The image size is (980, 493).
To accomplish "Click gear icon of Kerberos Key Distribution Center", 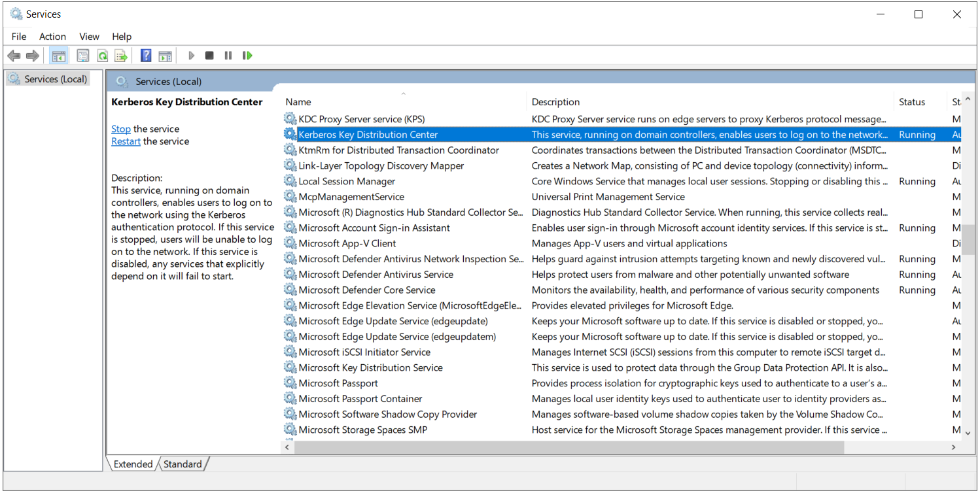I will click(x=290, y=134).
